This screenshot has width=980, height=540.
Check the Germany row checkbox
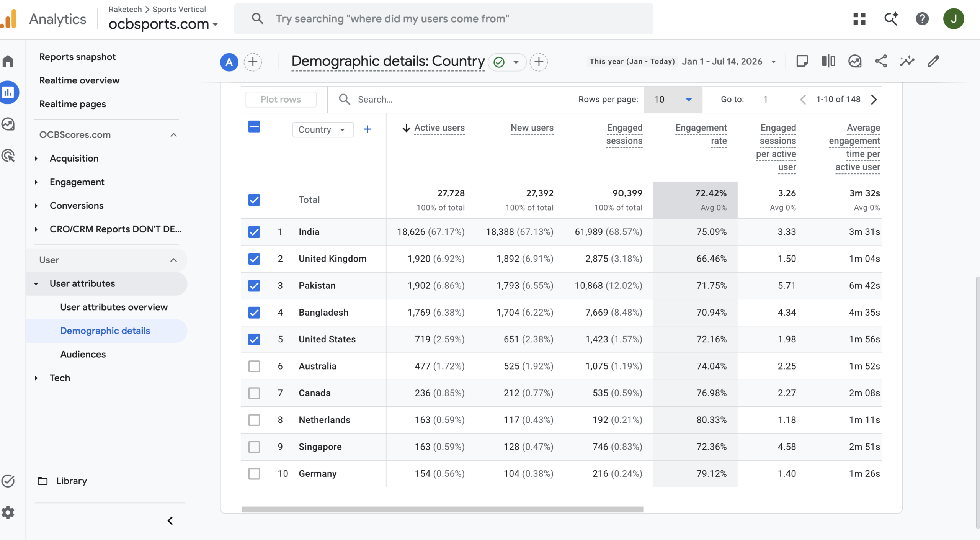click(x=254, y=474)
